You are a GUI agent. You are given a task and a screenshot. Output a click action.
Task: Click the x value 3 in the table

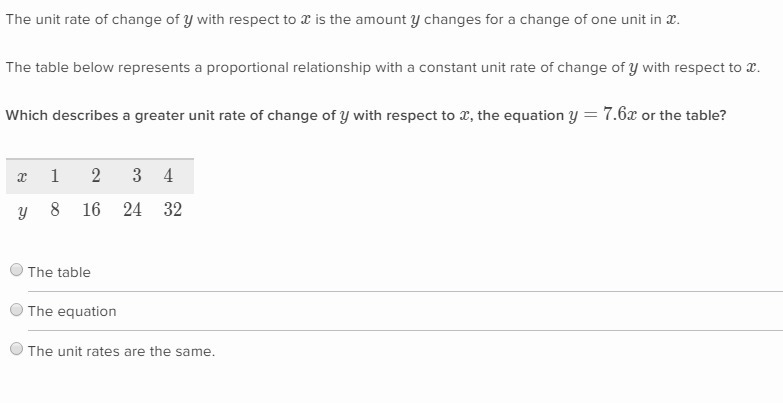pyautogui.click(x=136, y=176)
